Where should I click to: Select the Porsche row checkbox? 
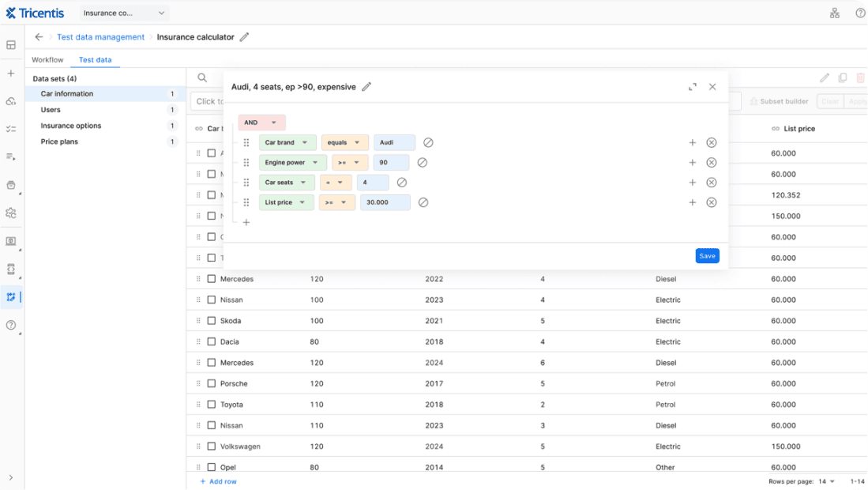[212, 384]
